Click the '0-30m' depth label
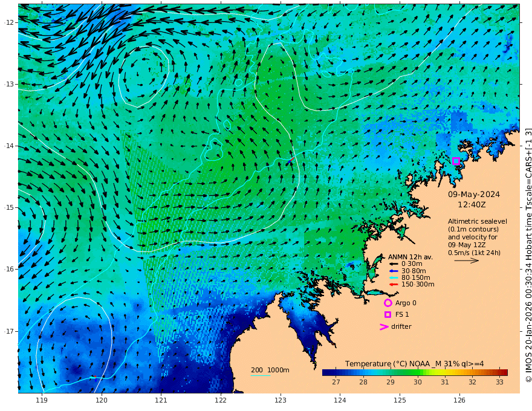The width and height of the screenshot is (532, 411). [x=412, y=264]
